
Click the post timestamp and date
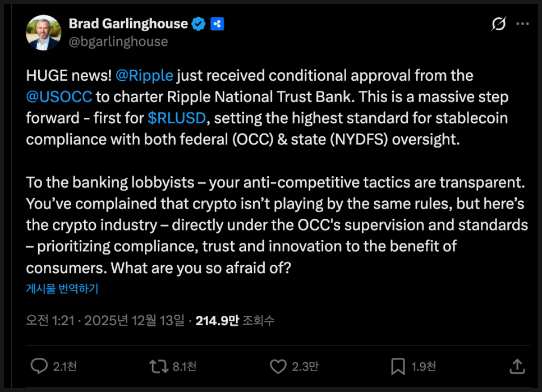click(x=105, y=321)
